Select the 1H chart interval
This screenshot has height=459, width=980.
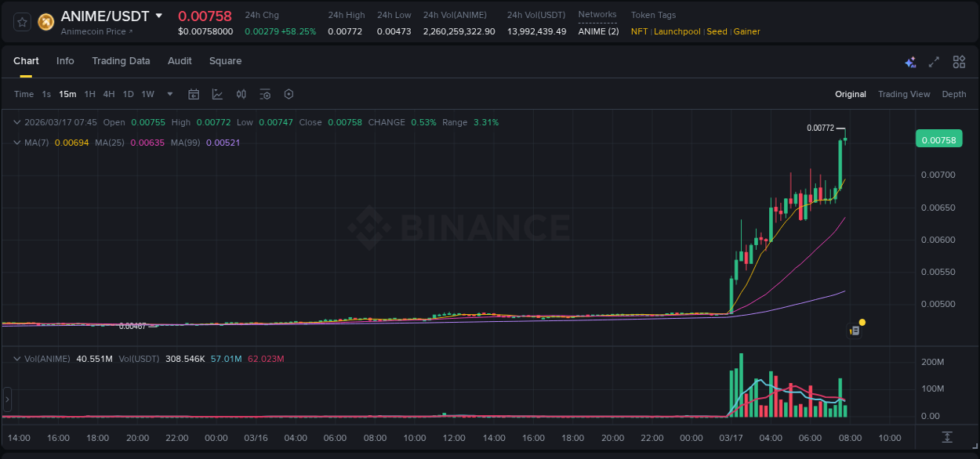pos(90,94)
